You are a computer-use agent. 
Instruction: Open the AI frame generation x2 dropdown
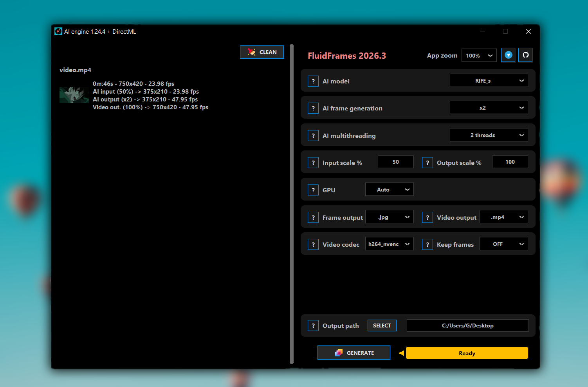coord(489,108)
